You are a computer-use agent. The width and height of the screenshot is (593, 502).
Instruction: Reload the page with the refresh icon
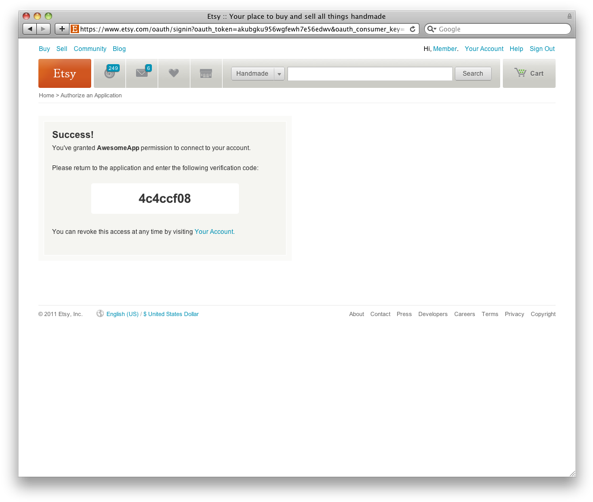click(x=413, y=29)
